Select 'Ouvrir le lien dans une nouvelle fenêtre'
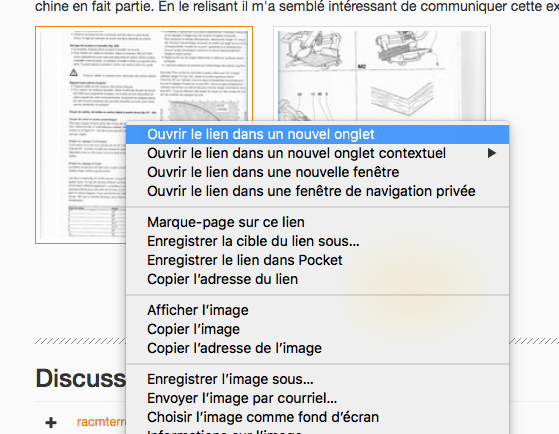 coord(318,172)
